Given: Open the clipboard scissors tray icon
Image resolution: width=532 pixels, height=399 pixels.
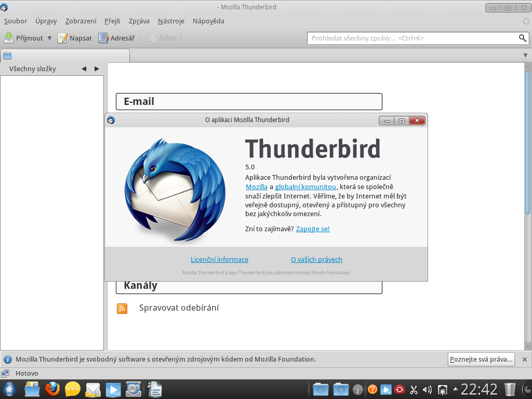Looking at the screenshot, I should pos(414,390).
